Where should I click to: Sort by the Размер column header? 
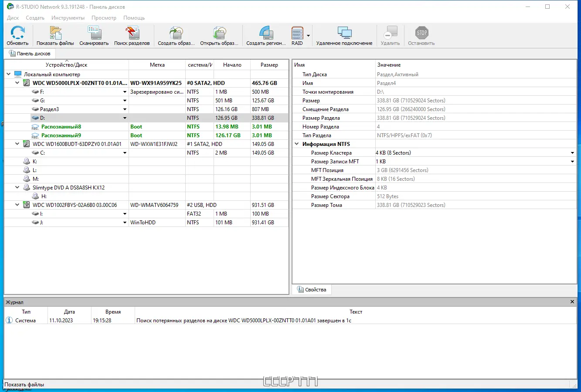pos(269,65)
